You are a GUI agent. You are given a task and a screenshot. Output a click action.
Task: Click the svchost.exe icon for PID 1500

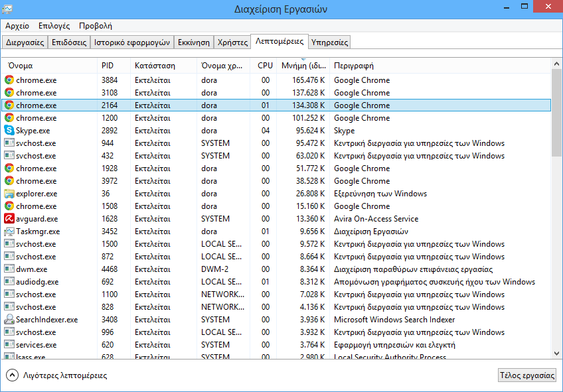(9, 243)
